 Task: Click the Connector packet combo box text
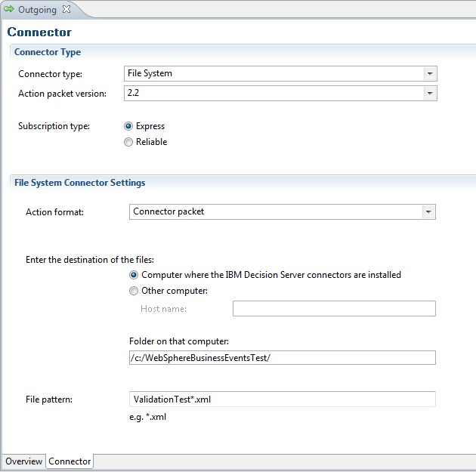168,211
